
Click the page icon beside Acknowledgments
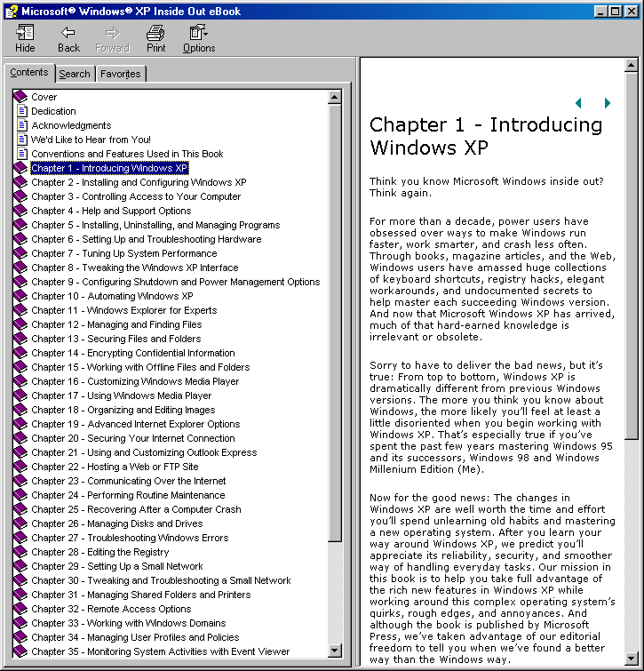pos(22,125)
